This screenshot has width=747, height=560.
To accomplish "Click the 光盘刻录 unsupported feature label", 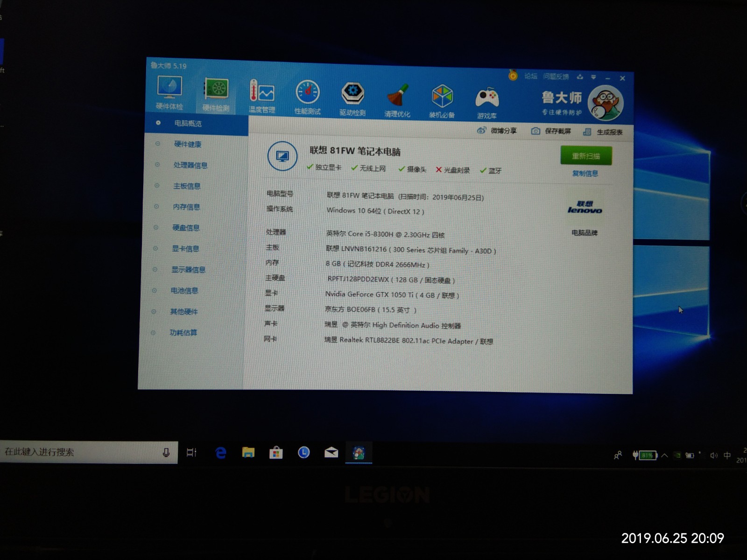I will 452,170.
